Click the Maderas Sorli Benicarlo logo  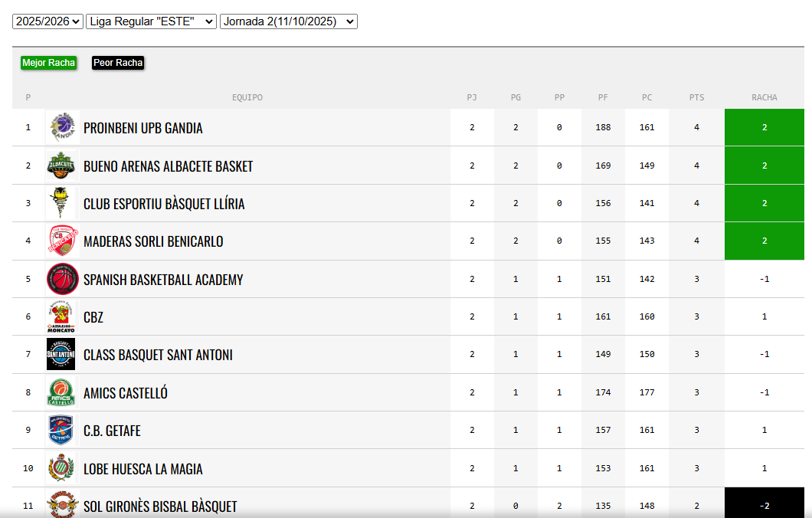click(x=62, y=241)
